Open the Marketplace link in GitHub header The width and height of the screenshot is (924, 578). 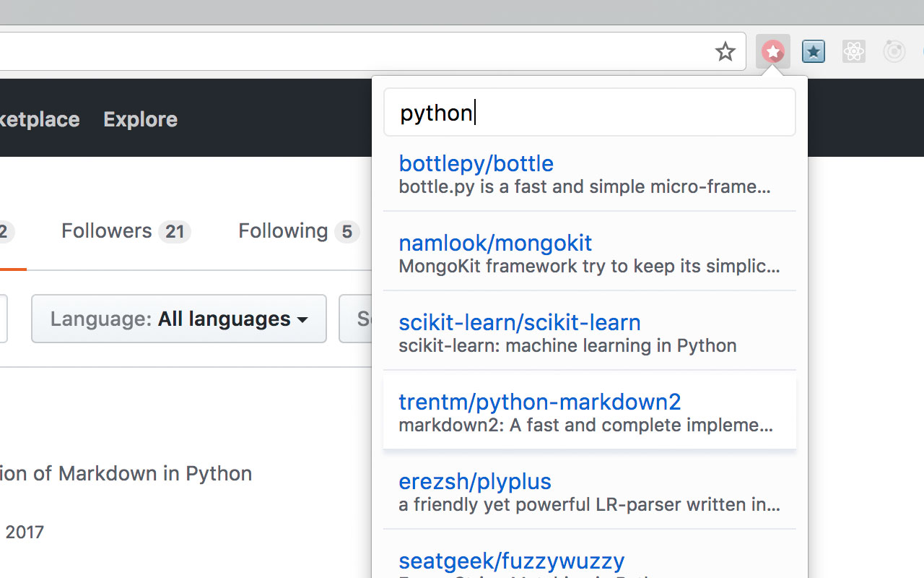click(40, 119)
